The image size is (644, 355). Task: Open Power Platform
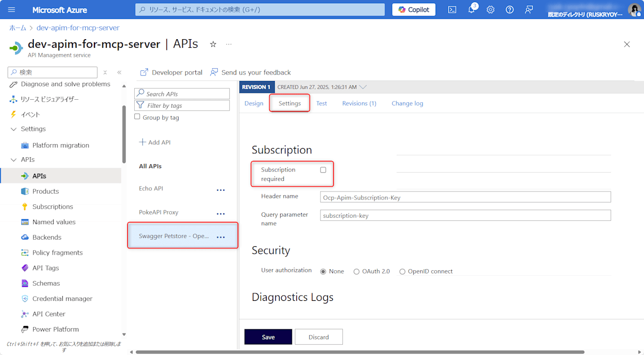click(55, 329)
